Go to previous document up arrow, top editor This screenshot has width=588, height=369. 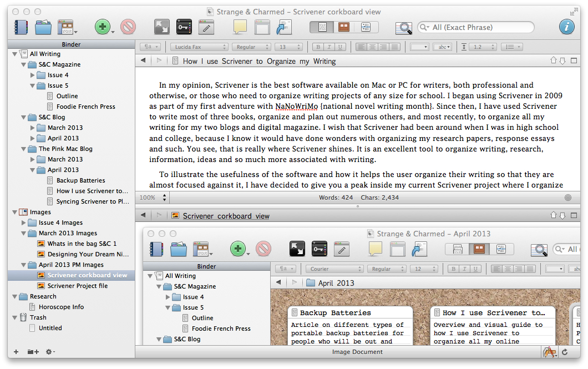tap(553, 60)
